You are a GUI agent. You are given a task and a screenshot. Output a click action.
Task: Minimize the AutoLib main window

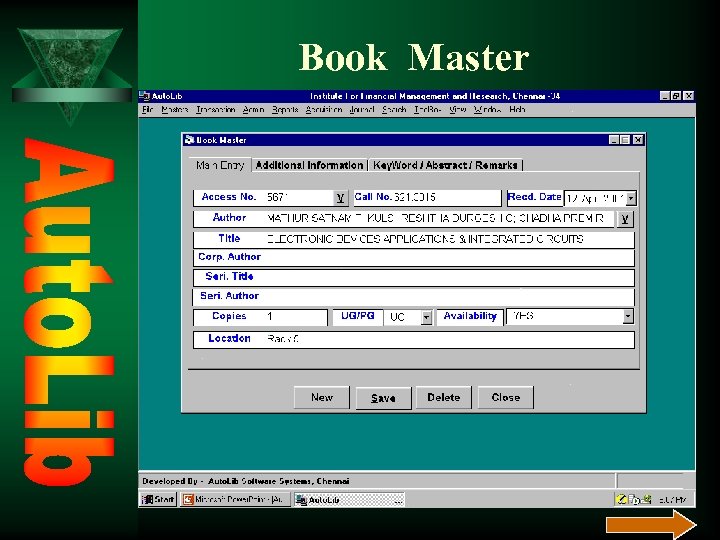click(665, 96)
